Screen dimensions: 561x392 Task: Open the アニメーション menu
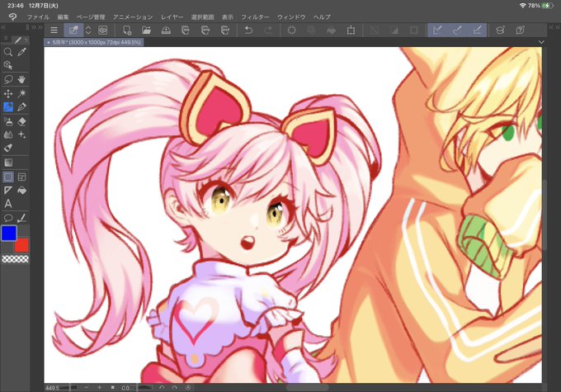click(133, 17)
